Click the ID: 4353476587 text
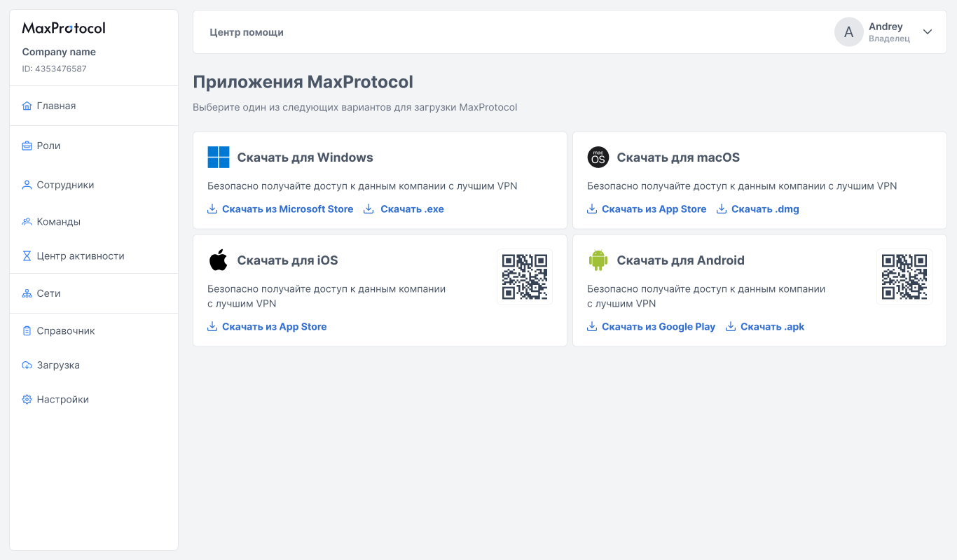957x560 pixels. tap(55, 69)
